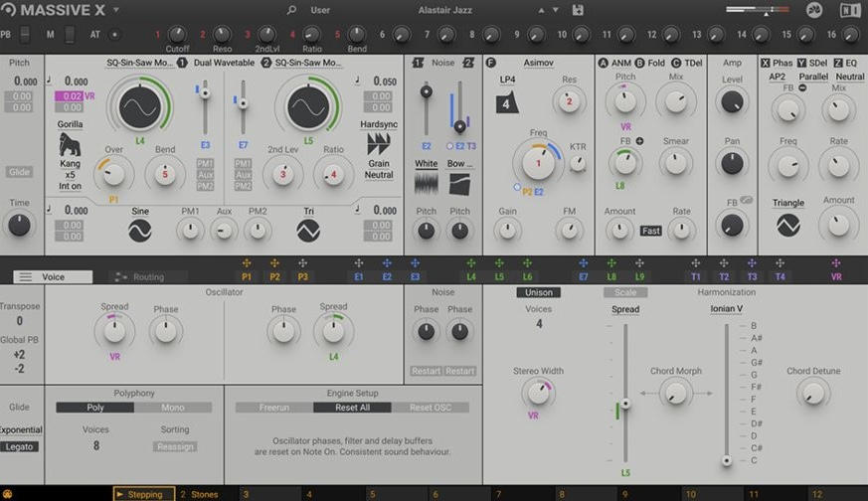Click the Reassign sorting button
Image resolution: width=868 pixels, height=501 pixels.
coord(175,446)
